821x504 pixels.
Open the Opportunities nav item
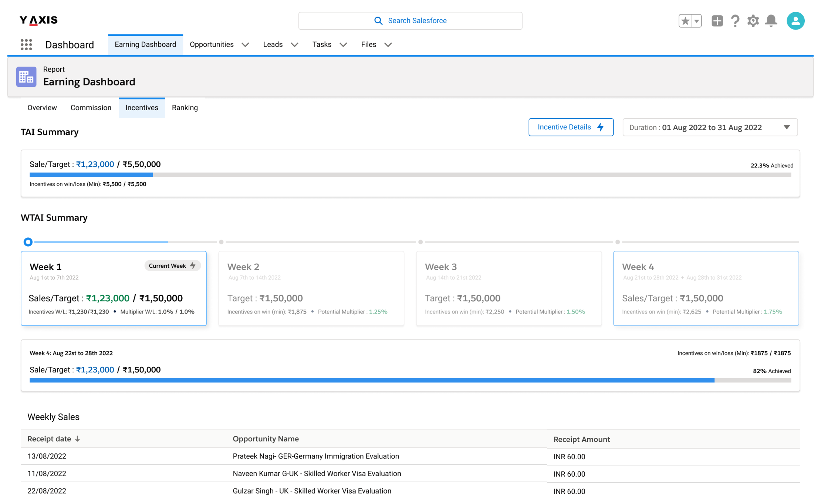click(x=212, y=44)
